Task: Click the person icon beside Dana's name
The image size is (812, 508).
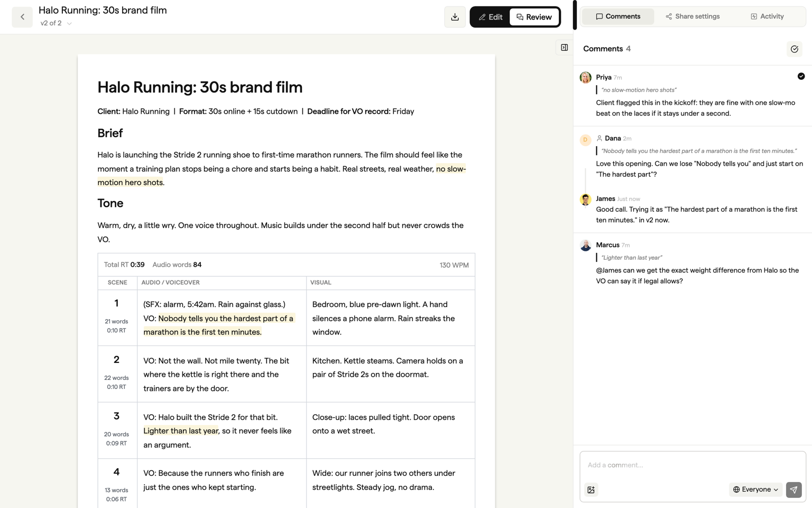Action: click(599, 139)
